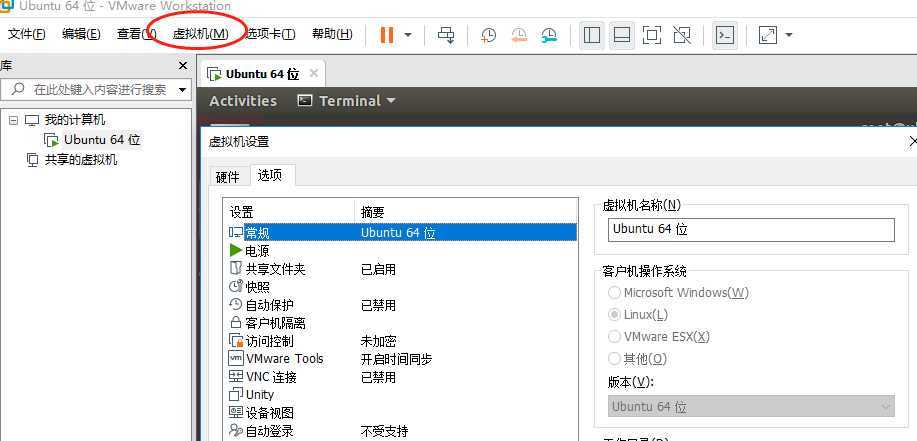Click 开启时间同步 summary text

[397, 359]
